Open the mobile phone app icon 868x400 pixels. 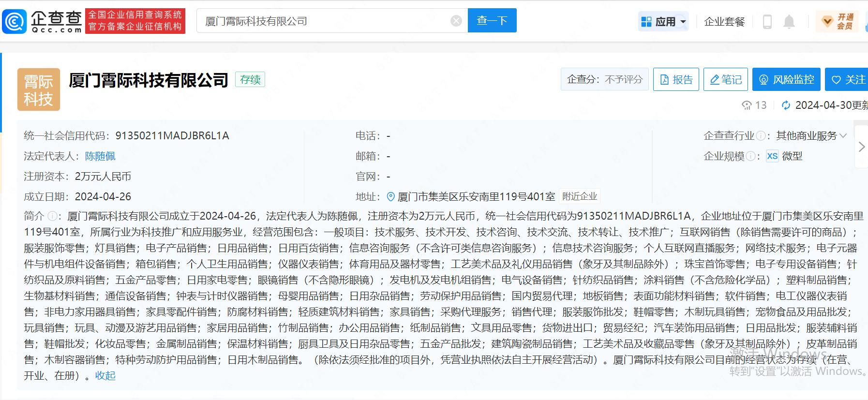767,21
